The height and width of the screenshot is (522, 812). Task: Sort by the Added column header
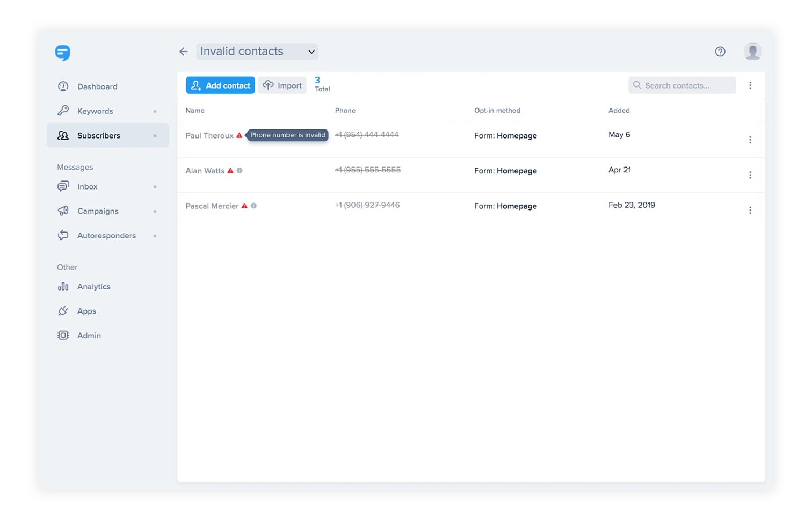click(x=619, y=111)
